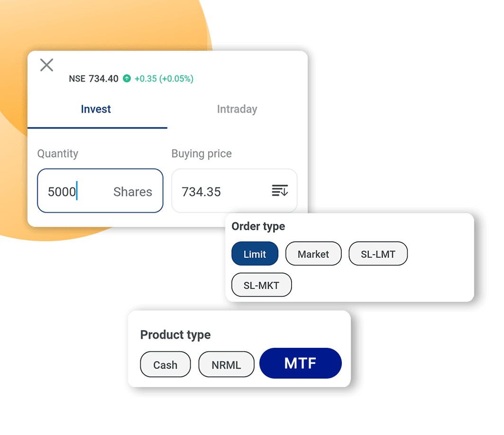Click the Order type section heading
The image size is (504, 435).
coord(257,227)
